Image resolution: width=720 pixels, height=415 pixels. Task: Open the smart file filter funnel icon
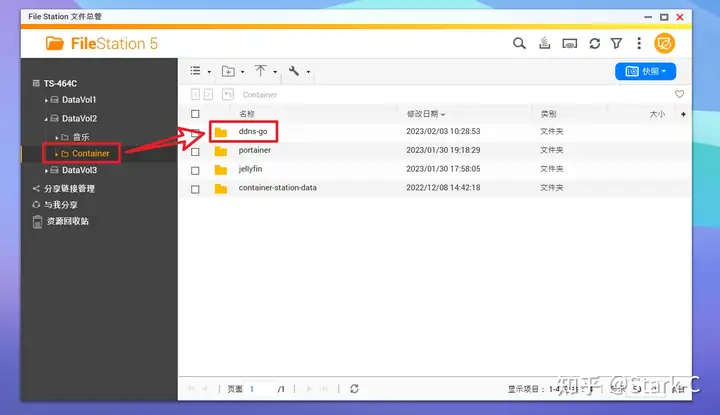pyautogui.click(x=616, y=44)
